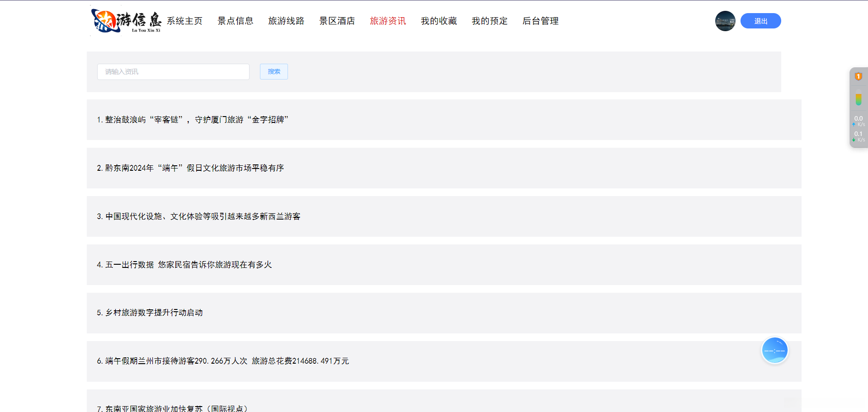The width and height of the screenshot is (868, 412).
Task: Navigate to 景区酒店
Action: click(337, 21)
